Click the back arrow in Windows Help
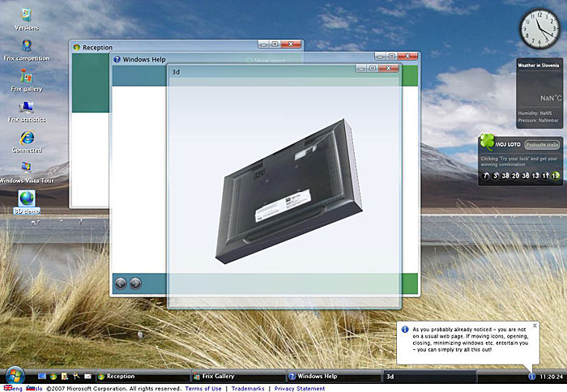Viewport: 567px width, 392px height. (x=121, y=283)
